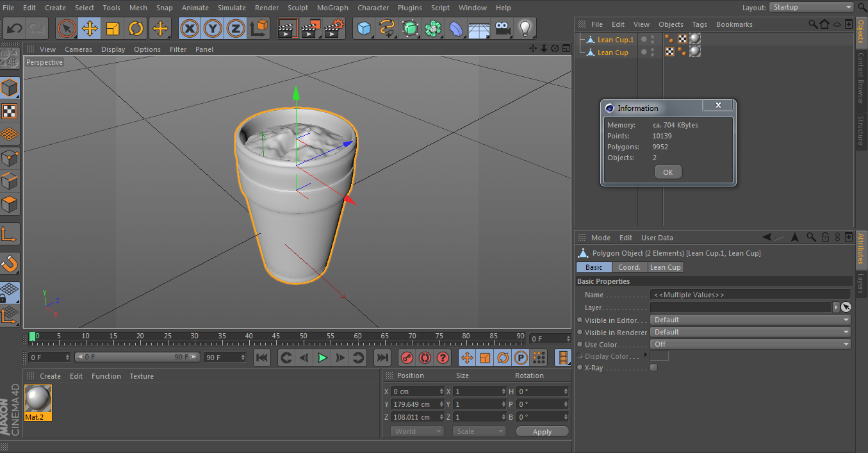The image size is (868, 453).
Task: Click OK in Information dialog
Action: (667, 172)
